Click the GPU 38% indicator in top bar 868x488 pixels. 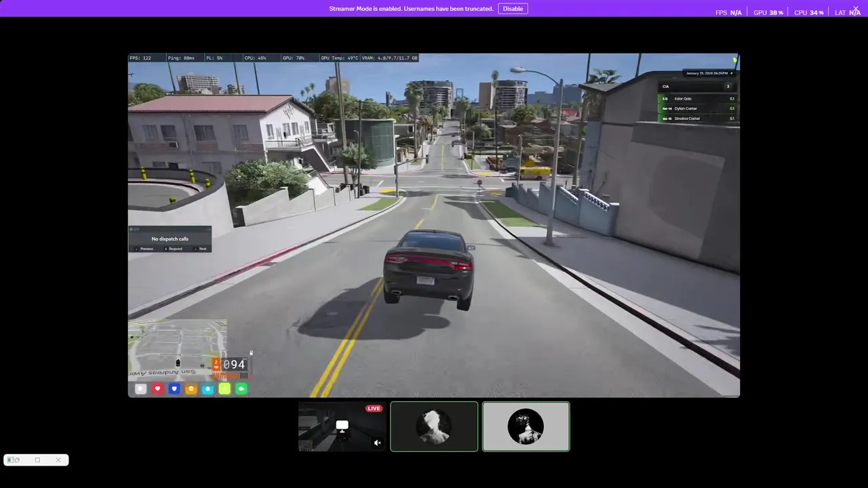click(x=768, y=13)
